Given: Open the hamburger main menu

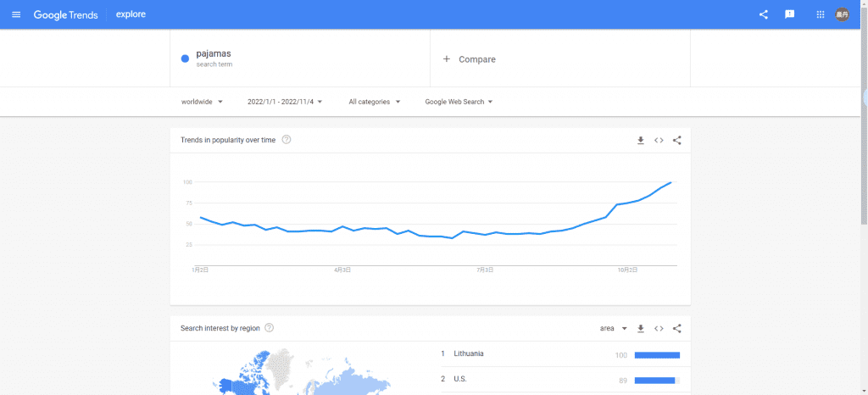Looking at the screenshot, I should click(16, 14).
